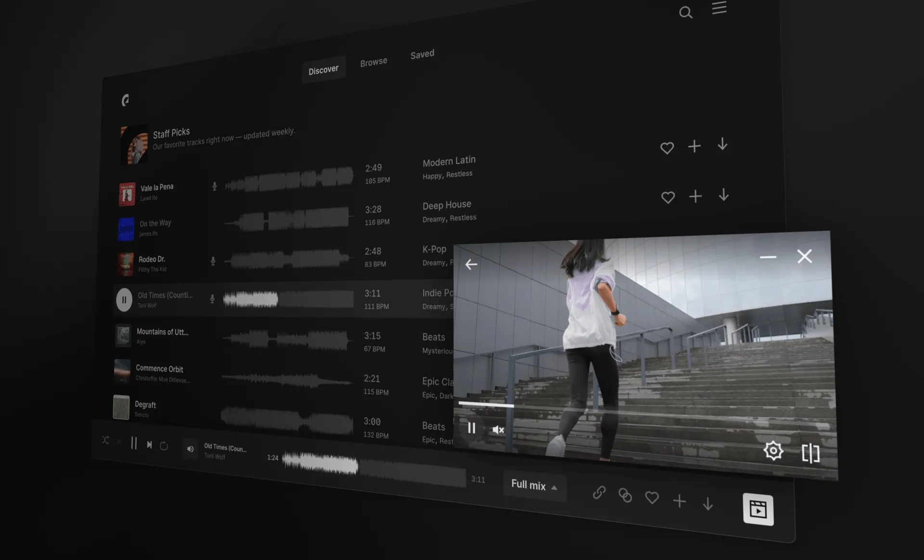Unmute the video preview sound

click(498, 430)
